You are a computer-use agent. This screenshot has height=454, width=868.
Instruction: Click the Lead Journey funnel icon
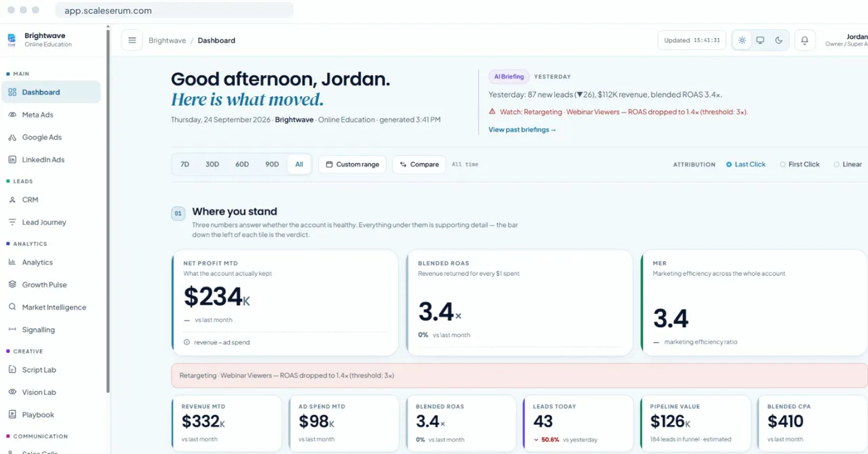point(12,222)
